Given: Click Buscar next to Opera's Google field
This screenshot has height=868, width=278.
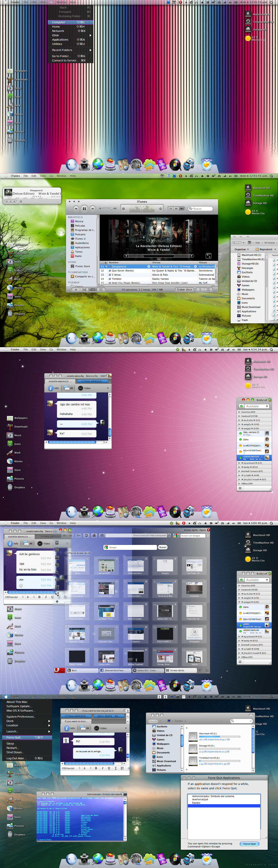Looking at the screenshot, I should pyautogui.click(x=163, y=547).
